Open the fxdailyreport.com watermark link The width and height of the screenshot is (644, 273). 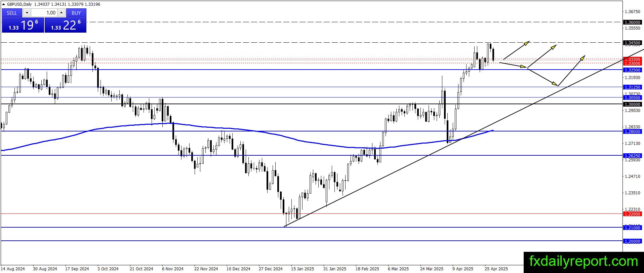click(x=583, y=261)
